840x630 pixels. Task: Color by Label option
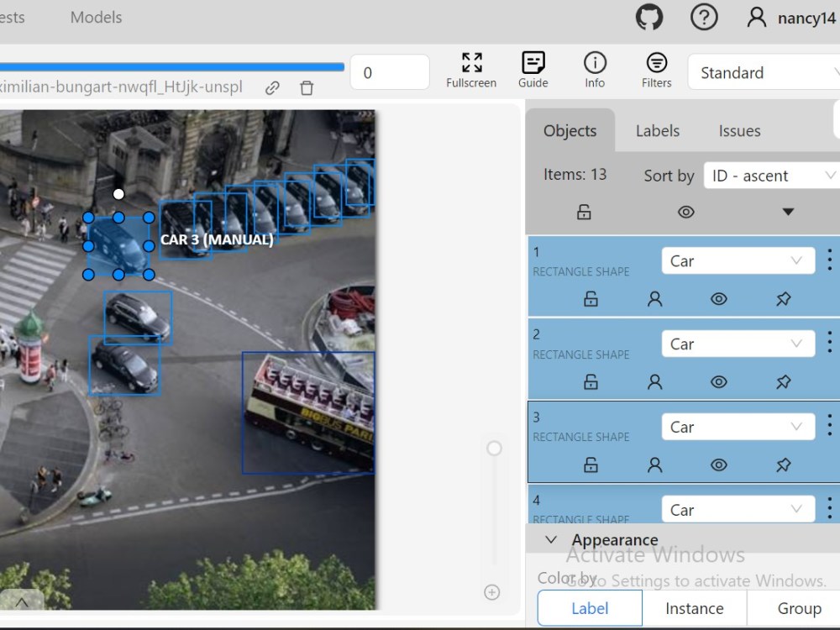(x=590, y=608)
